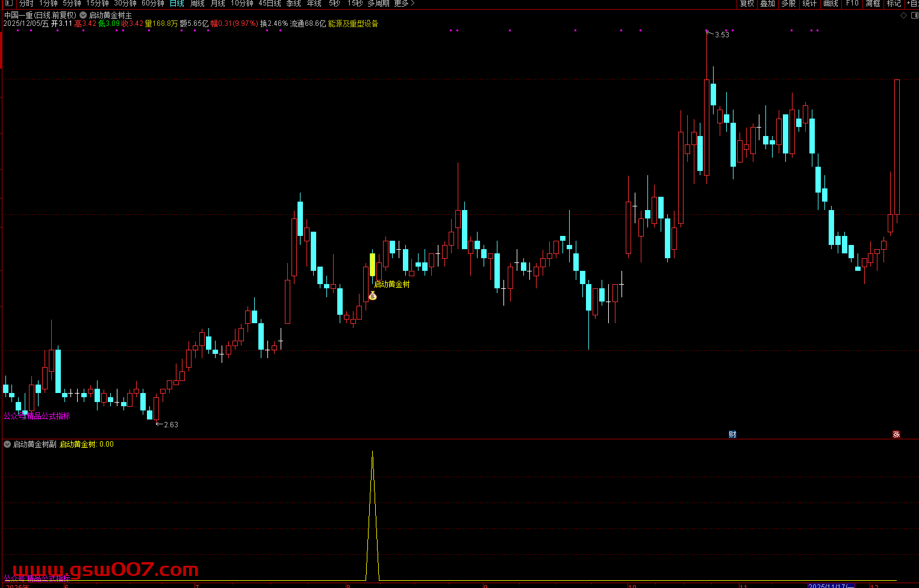
Task: Expand the 更多 periods menu
Action: pyautogui.click(x=404, y=4)
